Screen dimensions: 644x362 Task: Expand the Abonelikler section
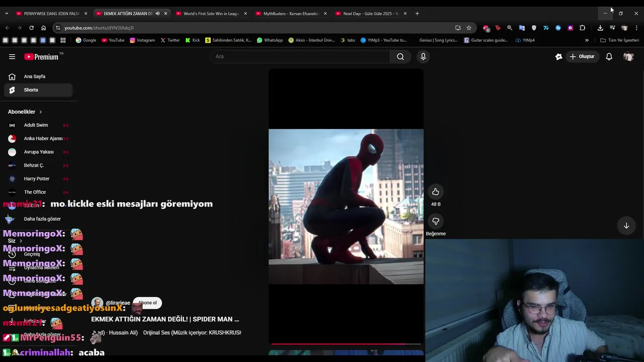point(25,112)
